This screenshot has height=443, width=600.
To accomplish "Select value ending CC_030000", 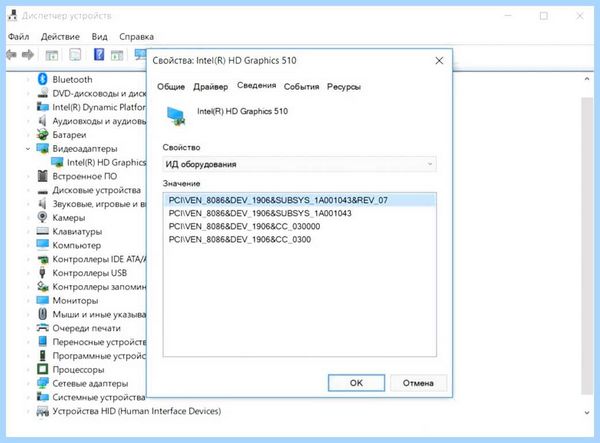I will [244, 226].
